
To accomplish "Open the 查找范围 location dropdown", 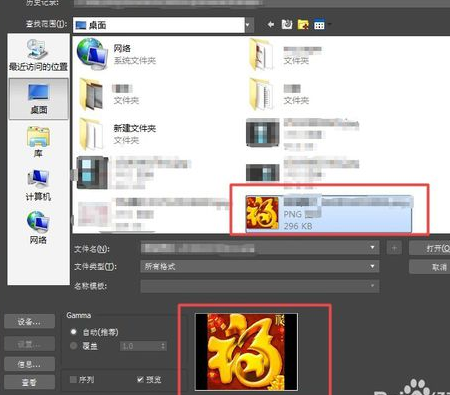I will (248, 25).
